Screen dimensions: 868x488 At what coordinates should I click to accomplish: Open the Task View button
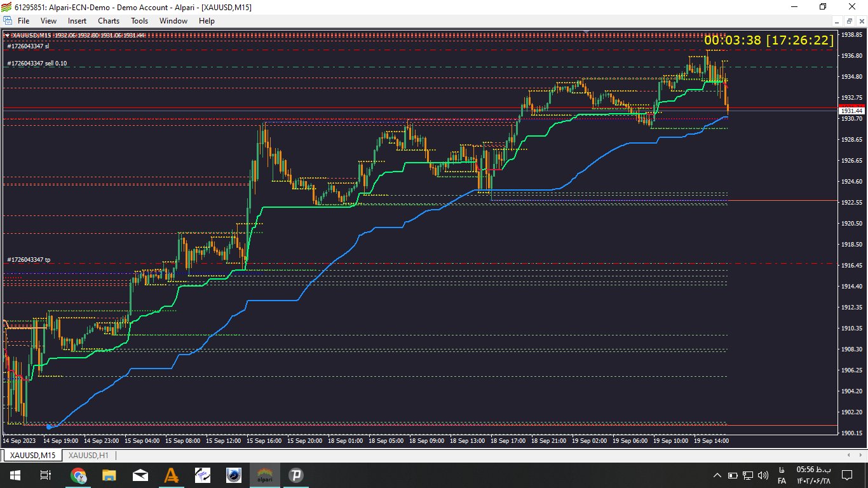pyautogui.click(x=46, y=475)
